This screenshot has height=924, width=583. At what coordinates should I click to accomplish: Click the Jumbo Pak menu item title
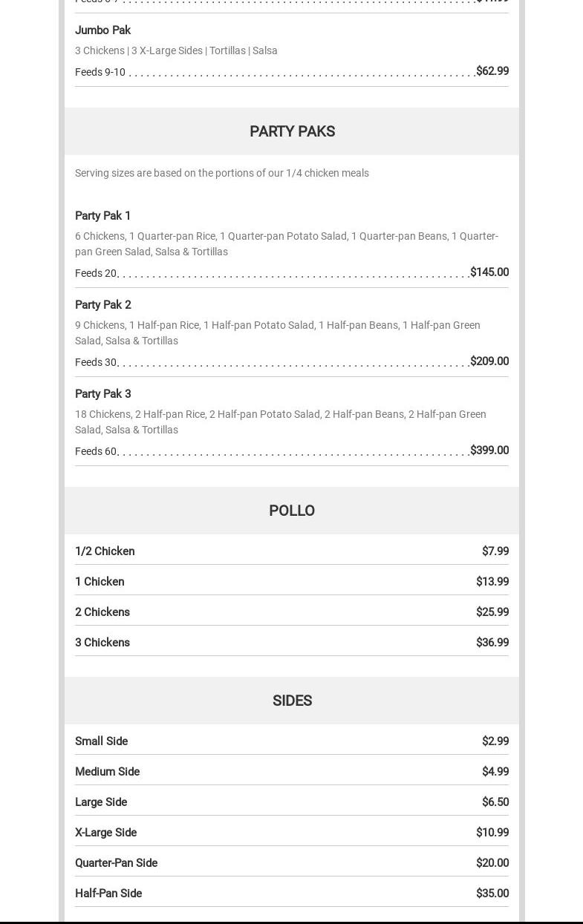point(102,30)
